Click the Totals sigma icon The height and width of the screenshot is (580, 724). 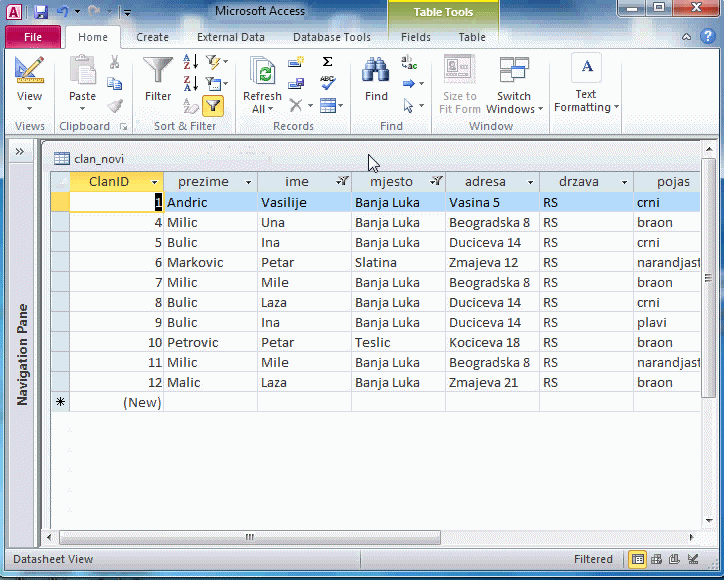tap(327, 62)
